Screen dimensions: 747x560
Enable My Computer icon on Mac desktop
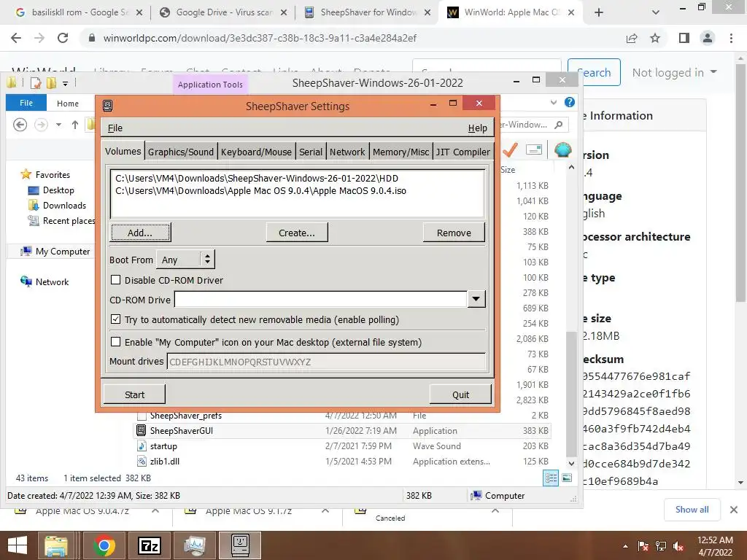(115, 342)
